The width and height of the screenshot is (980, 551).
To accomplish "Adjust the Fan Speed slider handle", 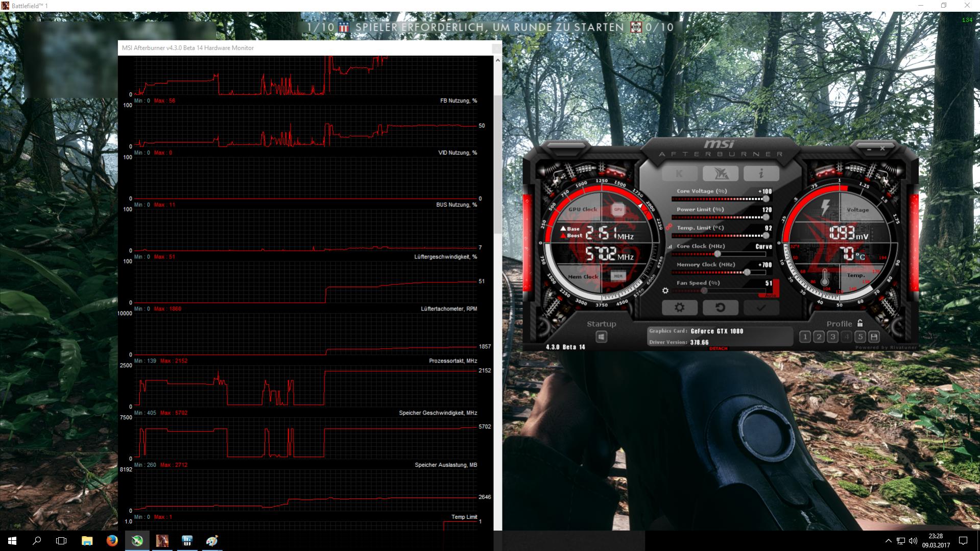I will [x=704, y=291].
